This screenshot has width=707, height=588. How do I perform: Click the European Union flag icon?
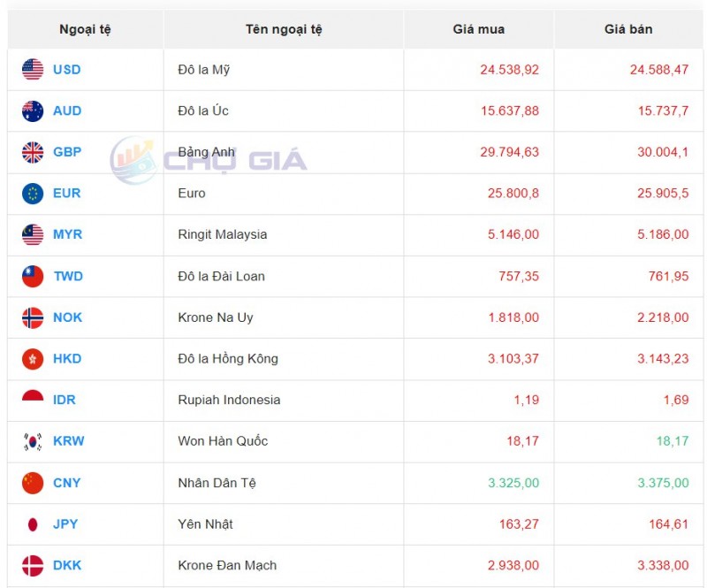tap(33, 194)
